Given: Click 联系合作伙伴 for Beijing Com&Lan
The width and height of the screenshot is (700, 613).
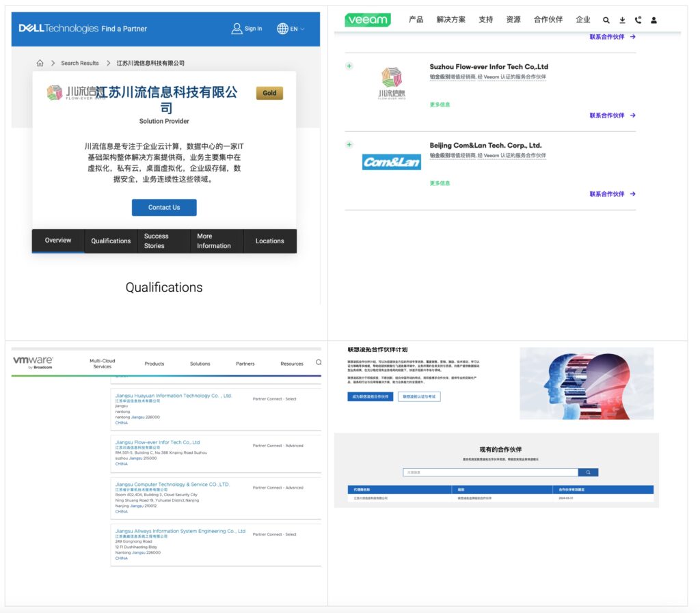Looking at the screenshot, I should click(612, 194).
